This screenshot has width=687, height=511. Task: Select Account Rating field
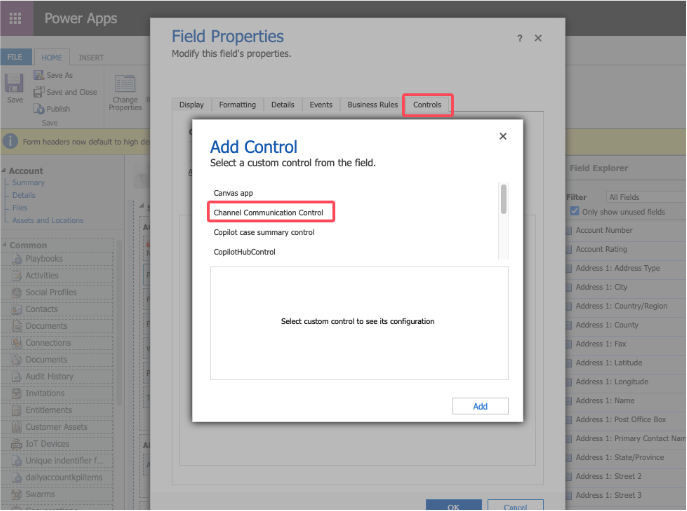coord(601,249)
